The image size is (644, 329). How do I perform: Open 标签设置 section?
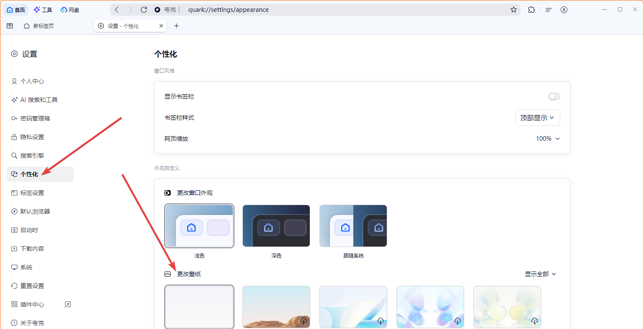(40, 193)
